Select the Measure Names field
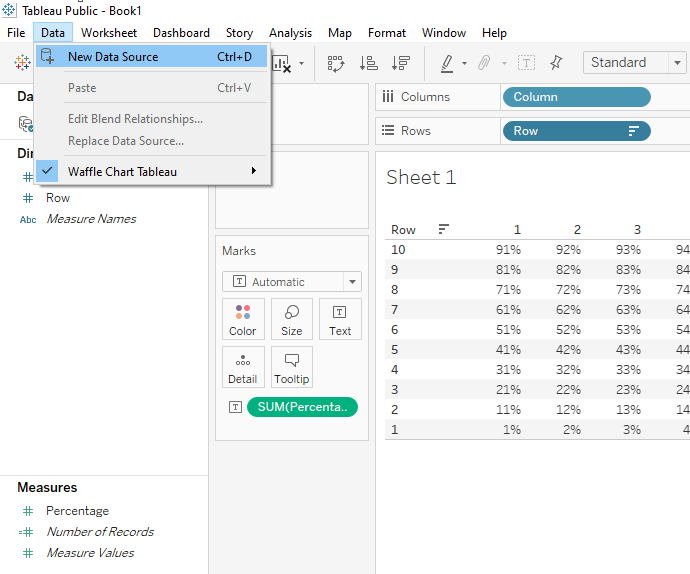The image size is (690, 574). [91, 219]
